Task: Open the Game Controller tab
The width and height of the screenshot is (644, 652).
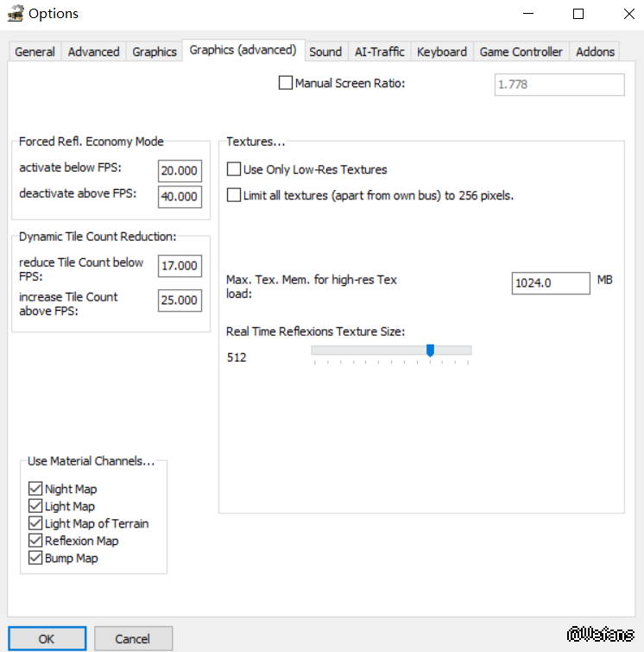Action: point(521,52)
